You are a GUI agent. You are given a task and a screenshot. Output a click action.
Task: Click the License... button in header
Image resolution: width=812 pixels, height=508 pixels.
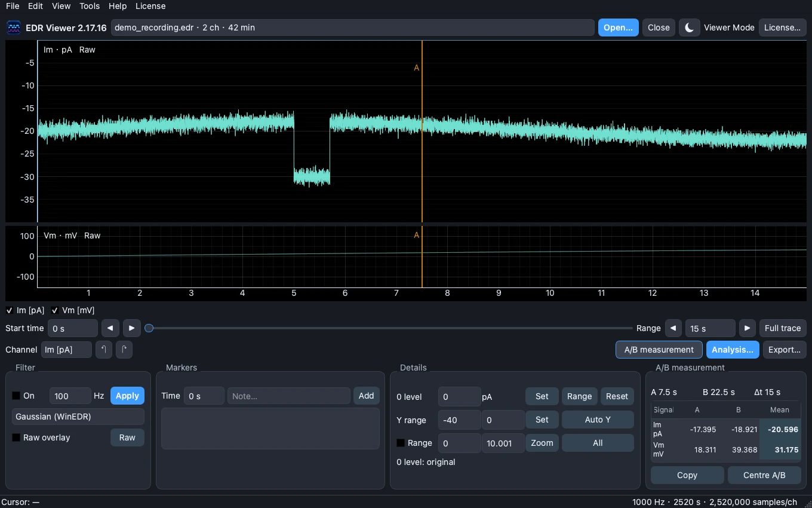782,27
